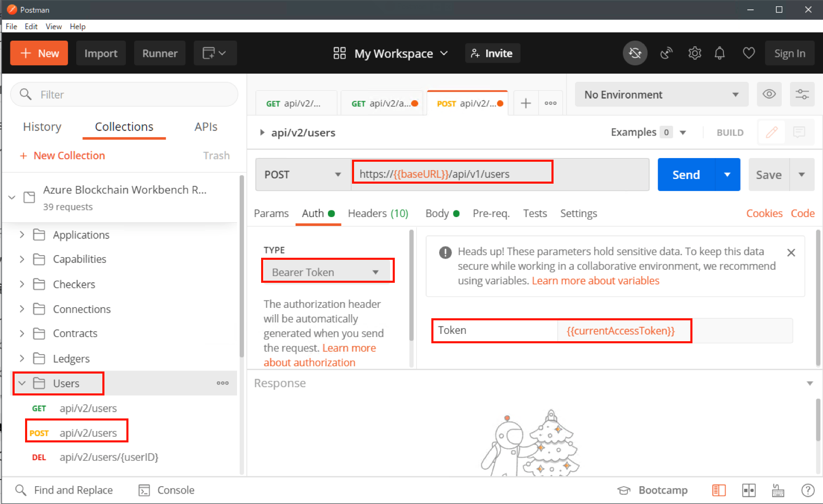This screenshot has width=823, height=504.
Task: Open the No Environment dropdown
Action: tap(662, 94)
